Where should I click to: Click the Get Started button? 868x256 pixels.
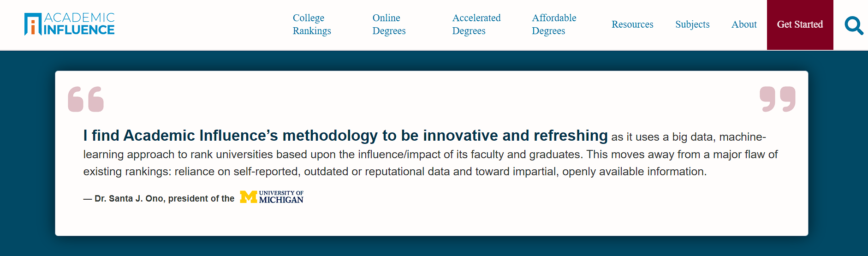800,25
